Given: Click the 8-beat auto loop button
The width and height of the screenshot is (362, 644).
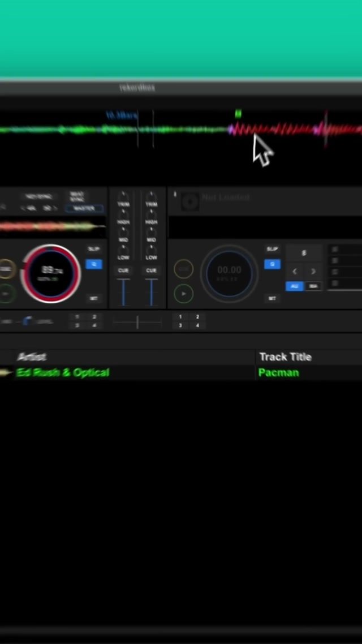Looking at the screenshot, I should (x=304, y=253).
